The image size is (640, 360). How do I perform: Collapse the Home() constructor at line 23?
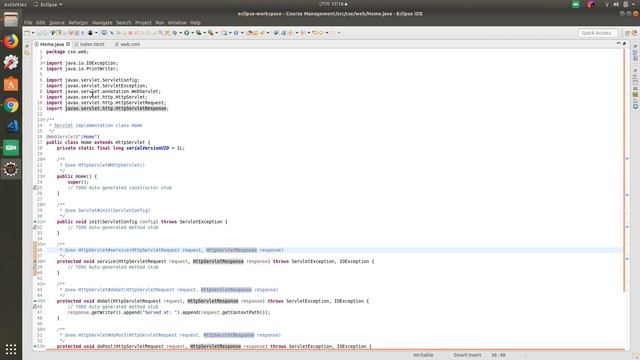pyautogui.click(x=44, y=176)
